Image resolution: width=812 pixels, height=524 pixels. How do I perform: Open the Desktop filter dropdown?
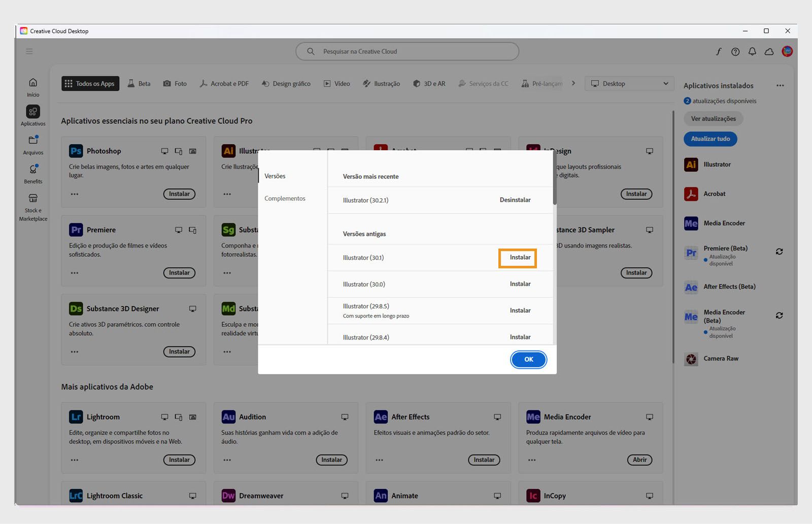629,83
